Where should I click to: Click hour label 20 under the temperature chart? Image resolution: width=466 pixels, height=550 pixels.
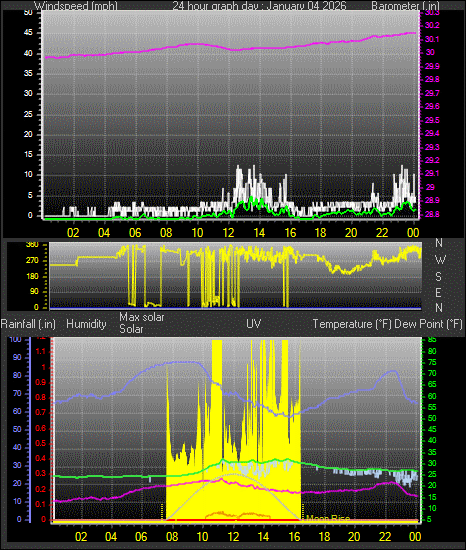[x=354, y=537]
